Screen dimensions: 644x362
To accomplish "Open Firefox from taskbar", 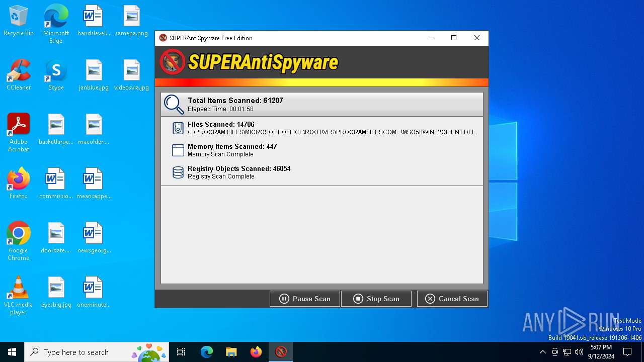I will tap(256, 352).
